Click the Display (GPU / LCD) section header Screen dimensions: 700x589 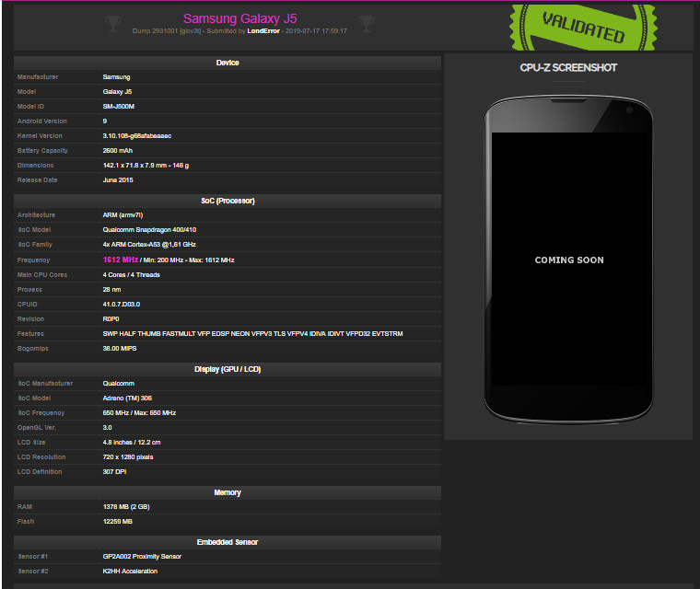[x=227, y=369]
